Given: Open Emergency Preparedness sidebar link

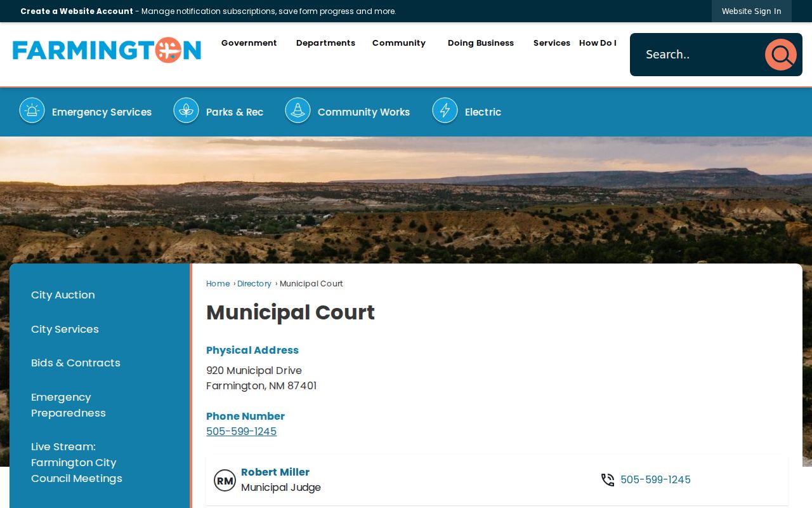Looking at the screenshot, I should pyautogui.click(x=69, y=405).
